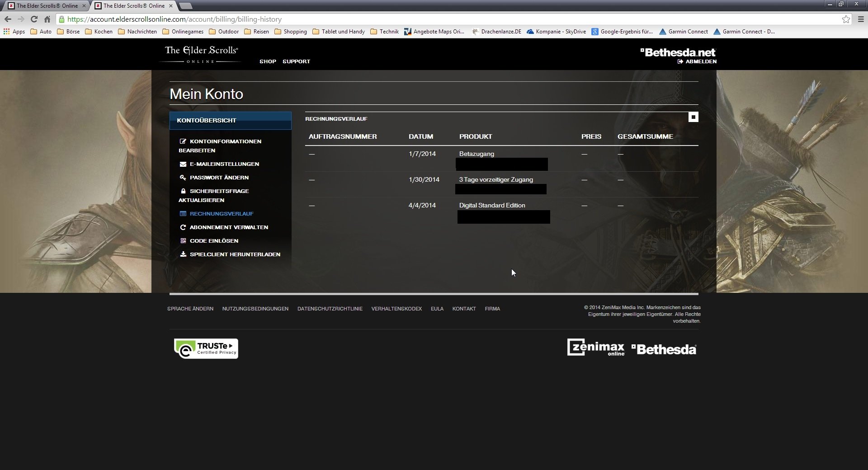Open the Firma footer link
Viewport: 868px width, 470px height.
tap(492, 309)
